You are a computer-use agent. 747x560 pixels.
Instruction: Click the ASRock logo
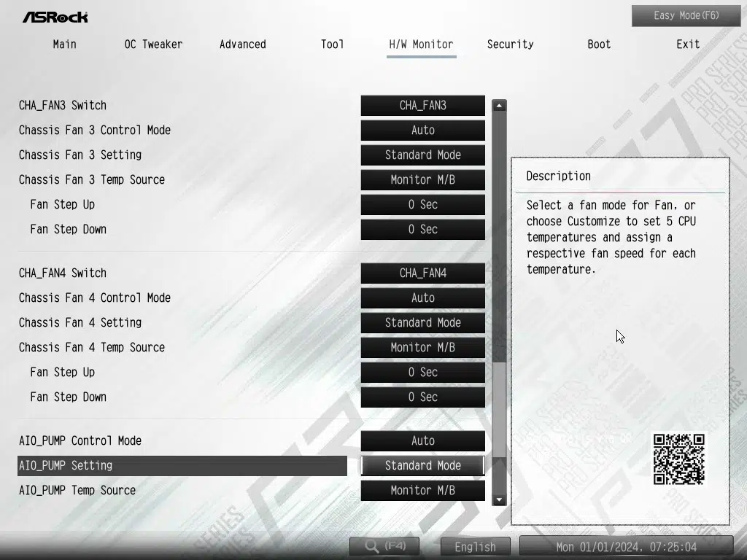[55, 16]
